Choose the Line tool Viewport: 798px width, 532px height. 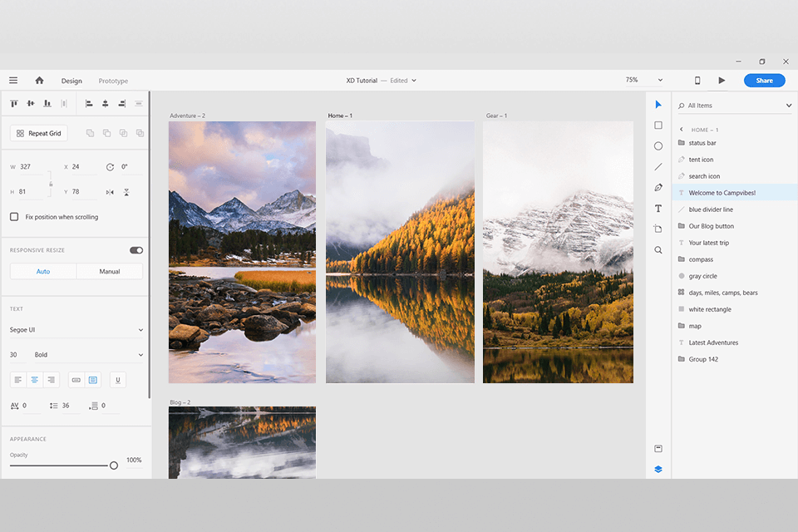click(658, 167)
